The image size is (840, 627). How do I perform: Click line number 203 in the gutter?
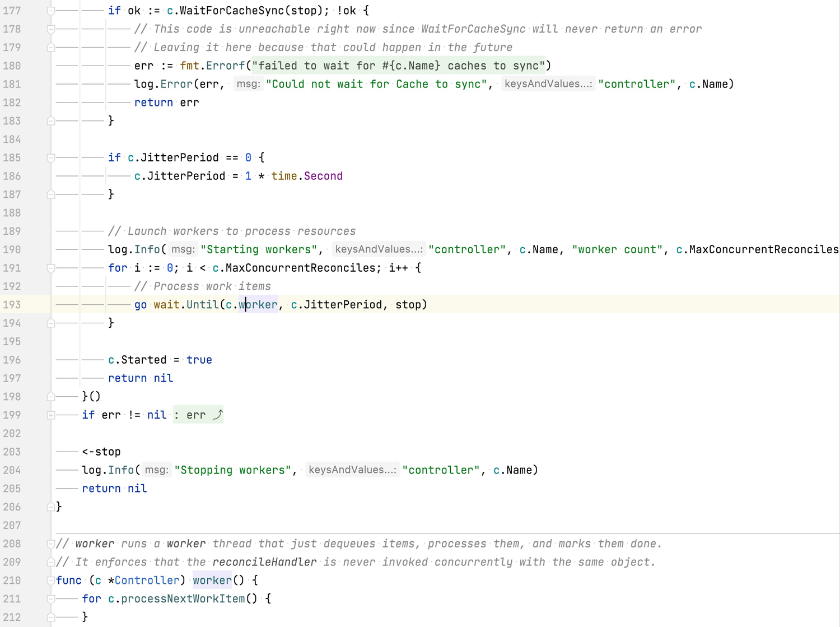click(x=12, y=452)
